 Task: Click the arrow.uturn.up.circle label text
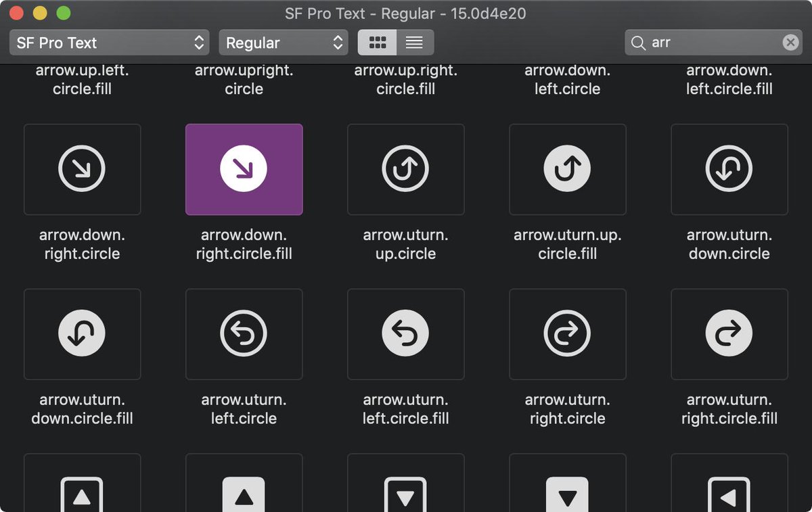coord(405,245)
